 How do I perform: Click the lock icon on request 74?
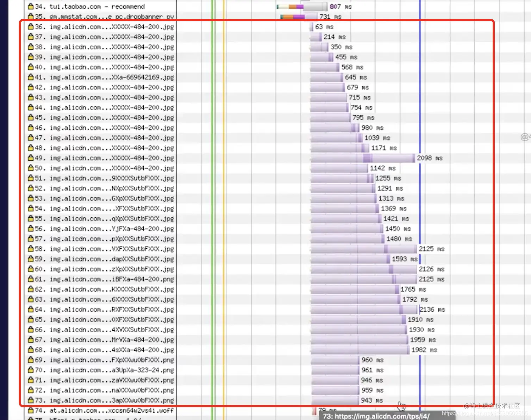click(x=31, y=411)
